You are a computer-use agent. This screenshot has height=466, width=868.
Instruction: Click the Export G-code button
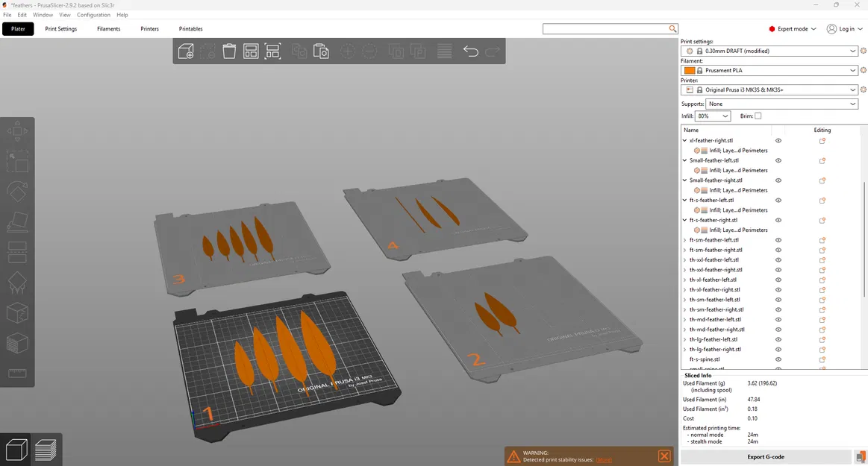[766, 457]
